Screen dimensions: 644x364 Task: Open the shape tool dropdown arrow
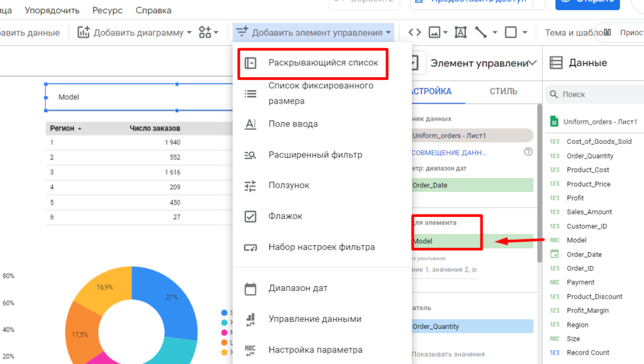pos(525,31)
